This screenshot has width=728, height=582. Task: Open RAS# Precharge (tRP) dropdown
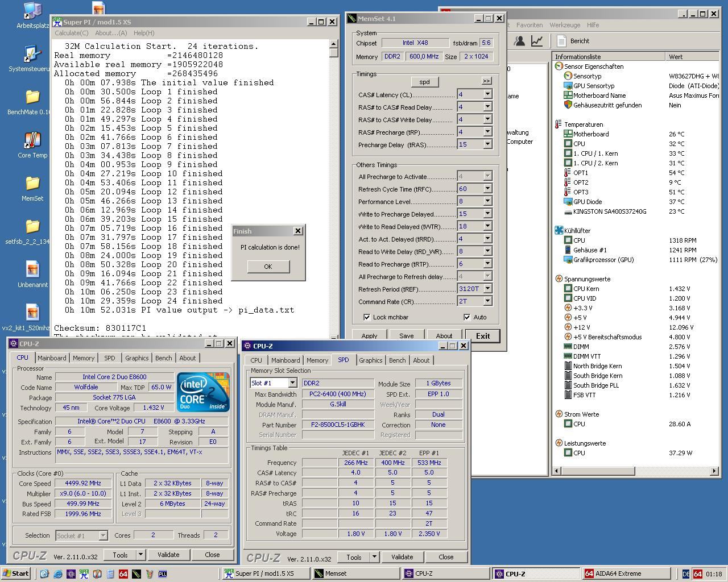pyautogui.click(x=487, y=132)
